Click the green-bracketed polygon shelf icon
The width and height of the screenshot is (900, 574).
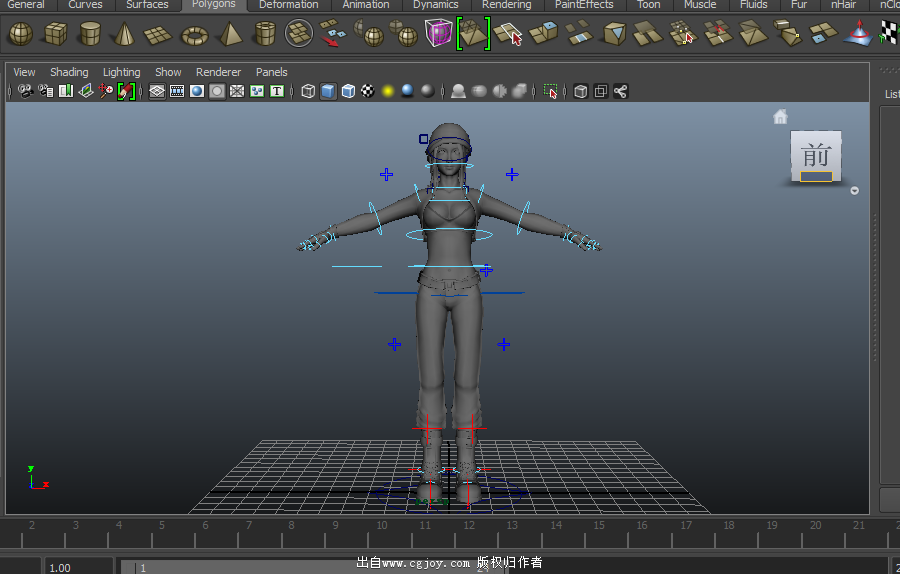473,33
